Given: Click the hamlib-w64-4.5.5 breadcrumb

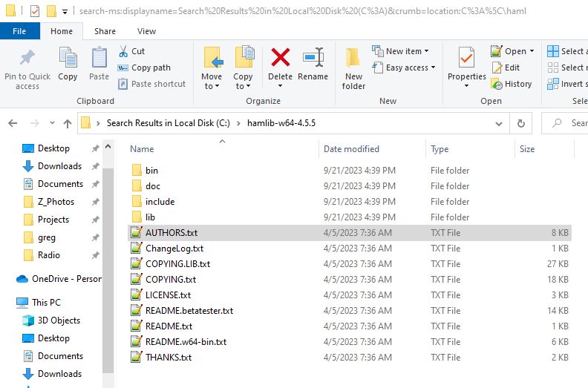Looking at the screenshot, I should point(281,123).
